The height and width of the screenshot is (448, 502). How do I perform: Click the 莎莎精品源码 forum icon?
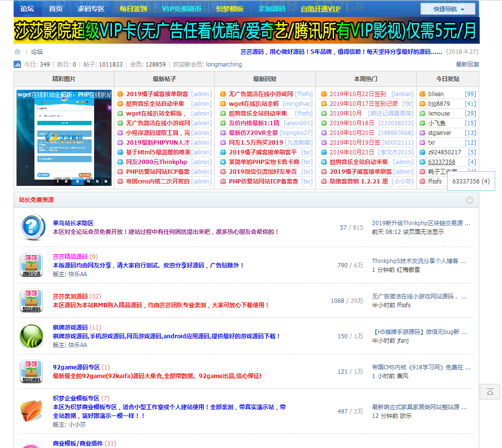click(31, 265)
